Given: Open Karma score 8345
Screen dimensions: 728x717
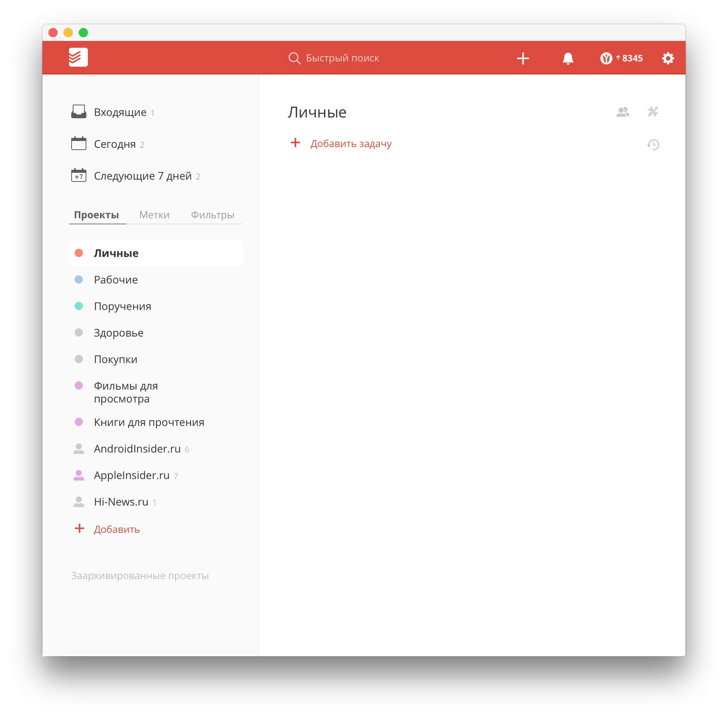Looking at the screenshot, I should pos(621,58).
